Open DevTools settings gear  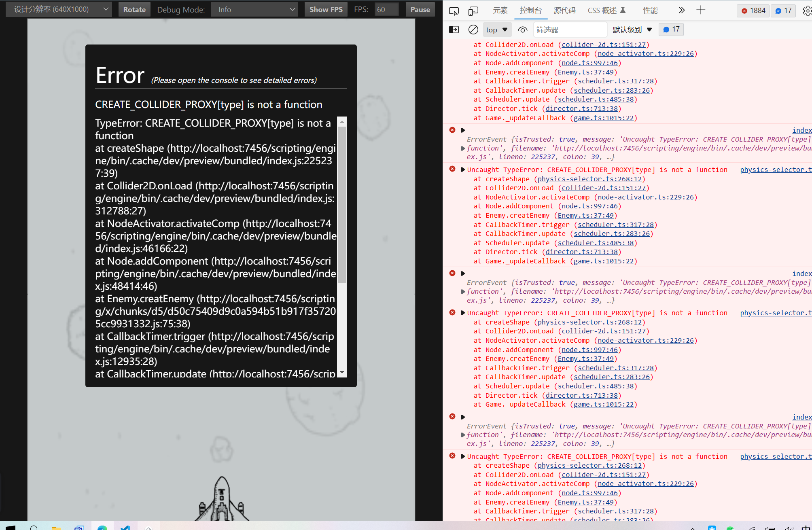[807, 11]
